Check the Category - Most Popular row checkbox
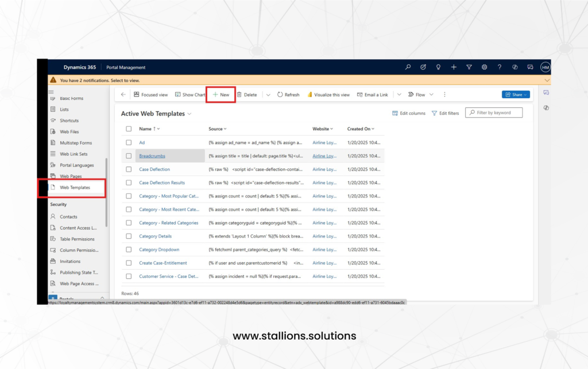This screenshot has width=588, height=369. pos(129,196)
